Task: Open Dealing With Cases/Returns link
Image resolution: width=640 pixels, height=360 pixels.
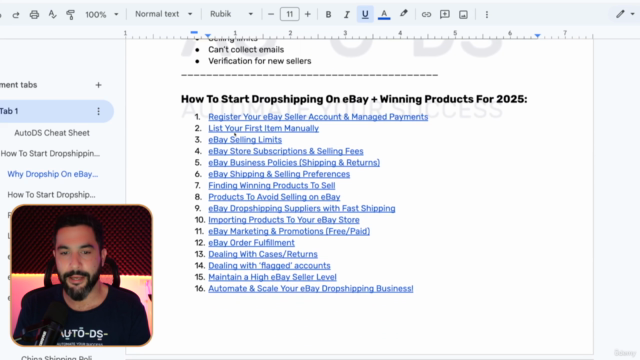Action: tap(262, 254)
